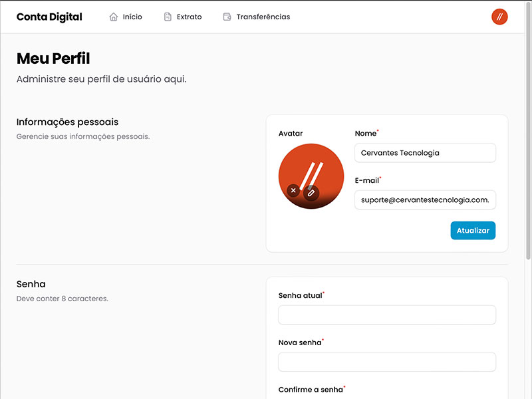Click the vertical page scrollbar
This screenshot has height=399, width=532.
point(529,133)
